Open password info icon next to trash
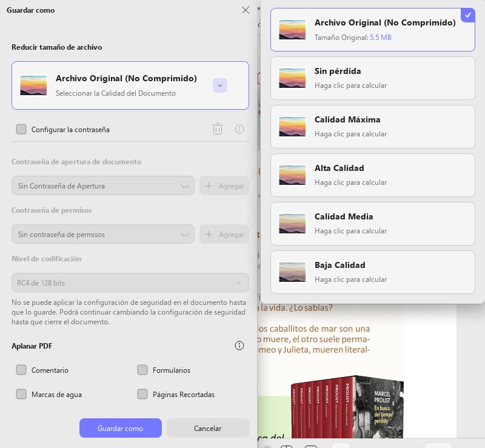The width and height of the screenshot is (485, 448). pos(239,129)
